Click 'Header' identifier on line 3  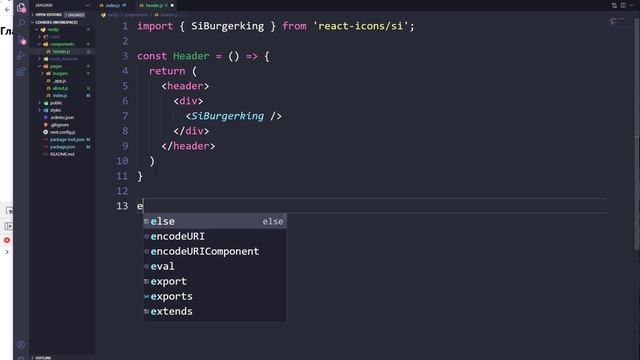click(191, 56)
